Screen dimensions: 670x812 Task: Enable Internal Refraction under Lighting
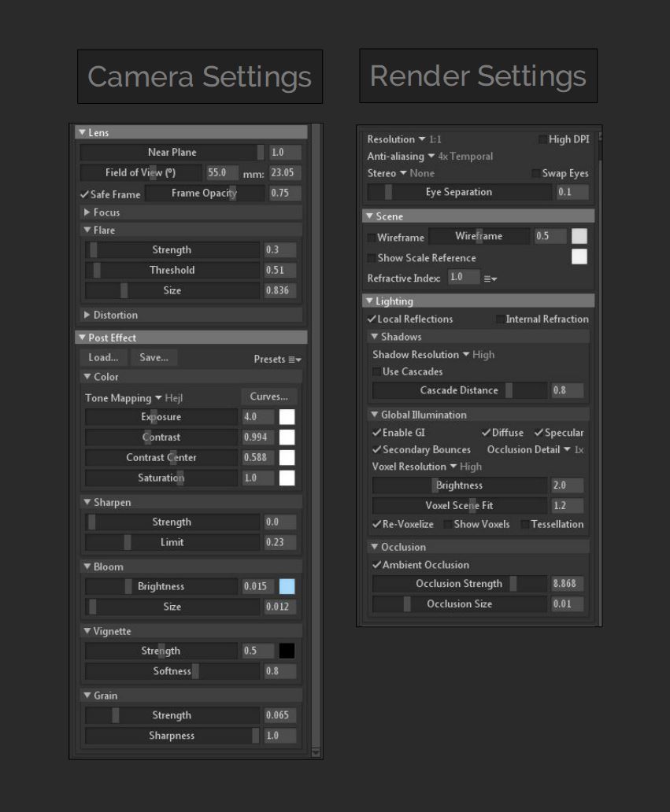pos(502,319)
